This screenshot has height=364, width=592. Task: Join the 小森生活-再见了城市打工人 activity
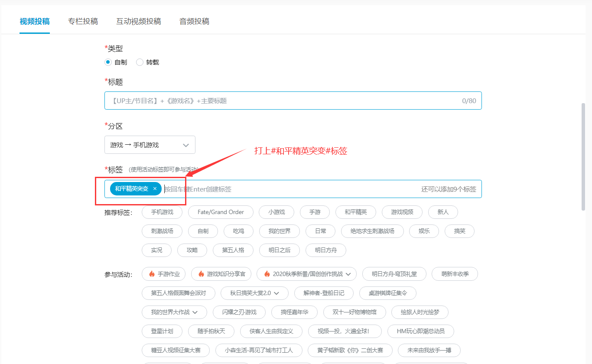pyautogui.click(x=259, y=351)
